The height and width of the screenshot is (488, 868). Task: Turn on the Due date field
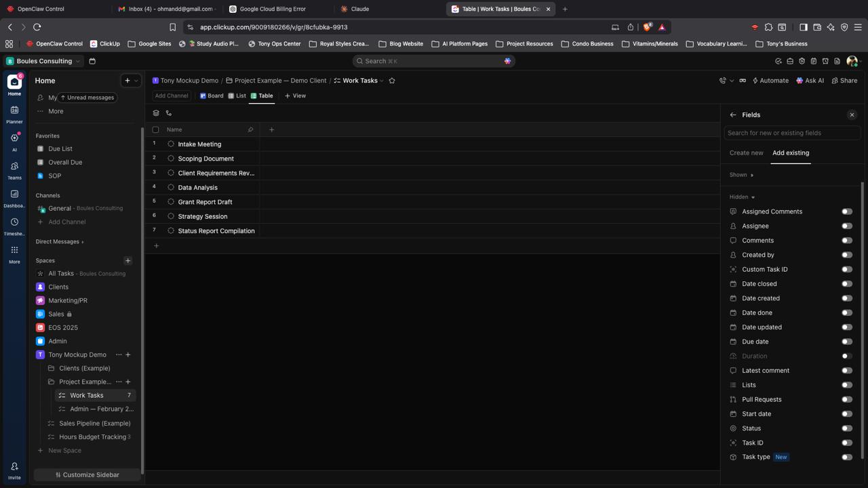point(846,342)
